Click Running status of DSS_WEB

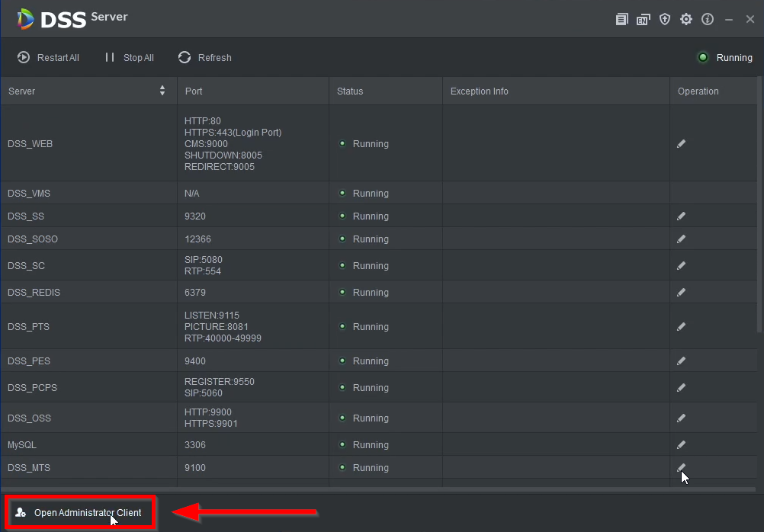pyautogui.click(x=364, y=144)
